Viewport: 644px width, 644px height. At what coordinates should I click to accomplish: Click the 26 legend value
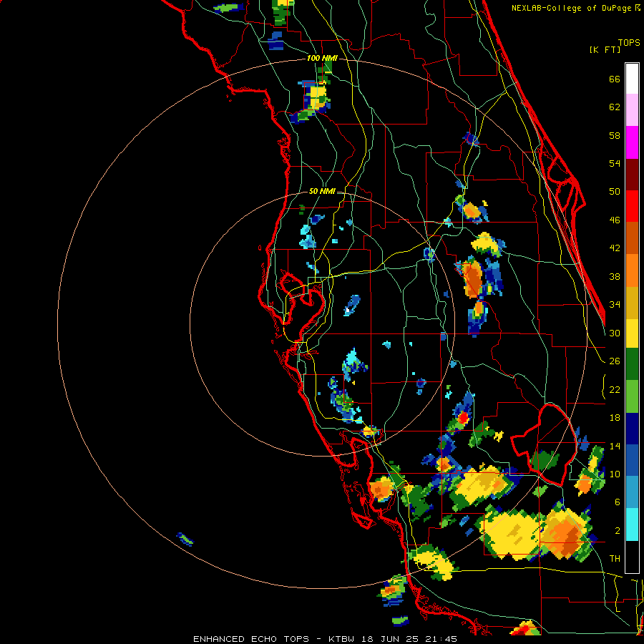(x=615, y=361)
